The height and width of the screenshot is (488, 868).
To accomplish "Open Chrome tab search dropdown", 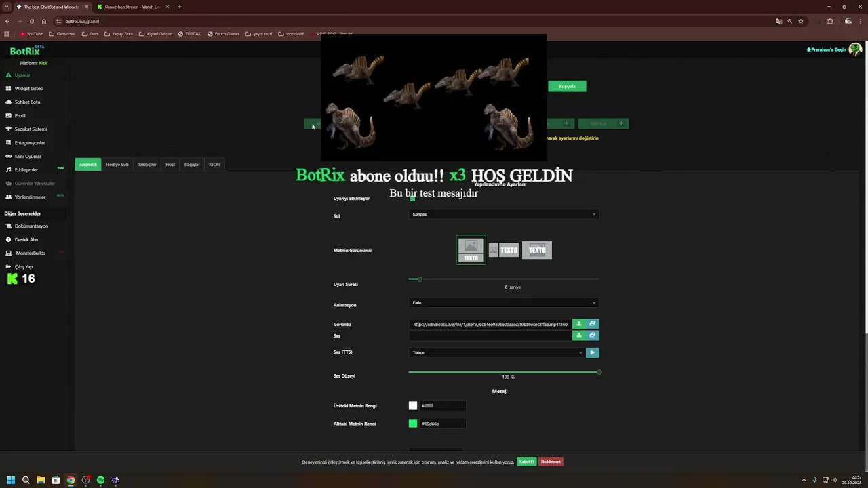I will point(7,7).
